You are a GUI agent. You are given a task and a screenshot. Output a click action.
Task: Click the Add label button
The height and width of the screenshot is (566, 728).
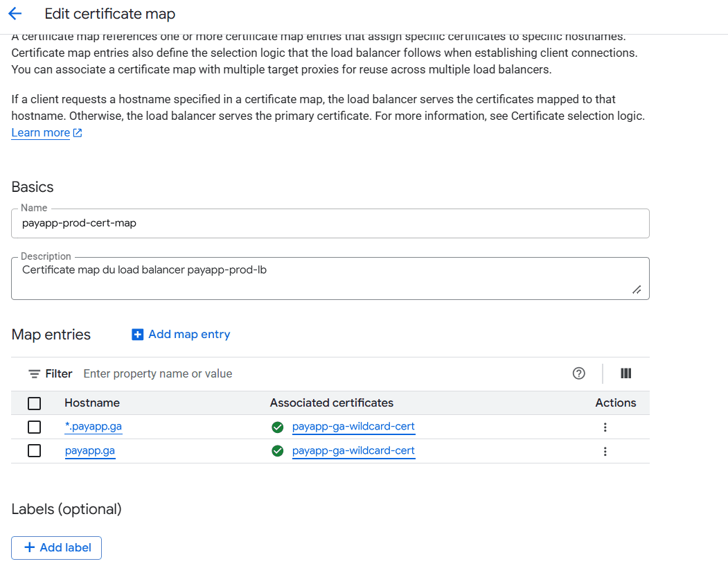coord(56,548)
